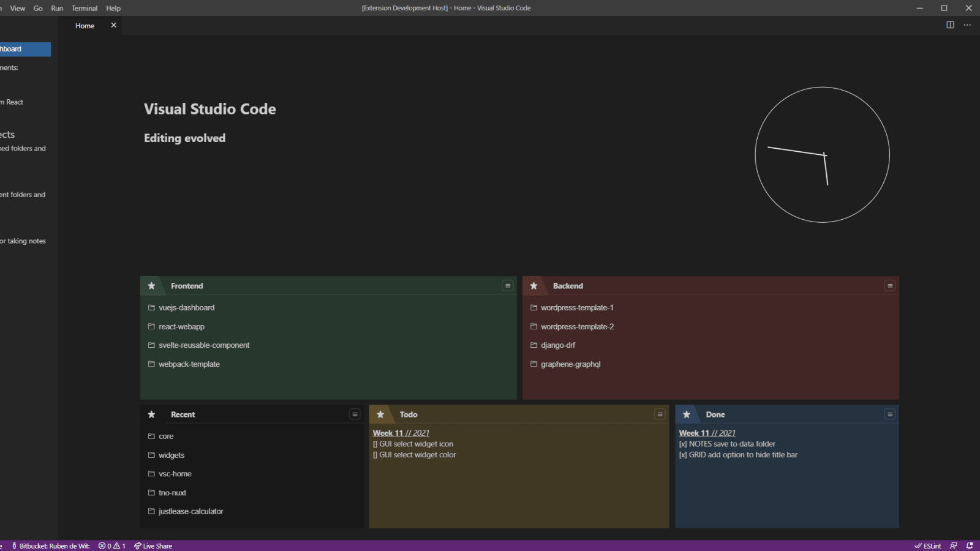980x551 pixels.
Task: Open wordpress-template-1 project
Action: coord(577,308)
